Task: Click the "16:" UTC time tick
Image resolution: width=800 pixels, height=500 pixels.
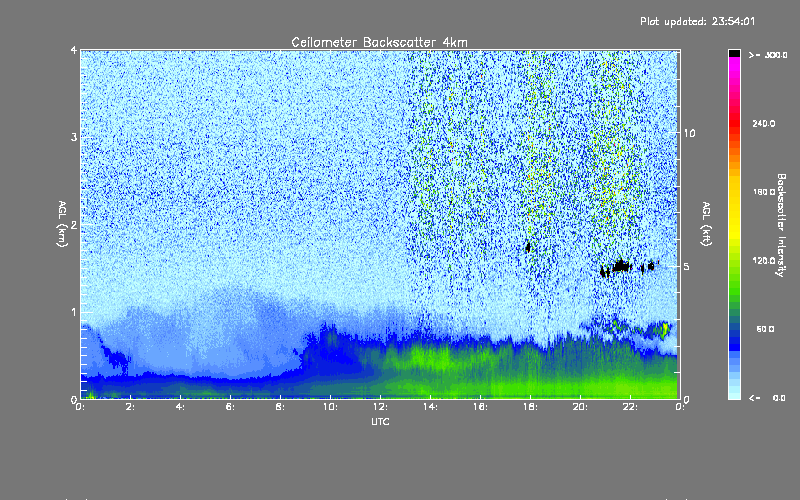Action: coord(480,407)
